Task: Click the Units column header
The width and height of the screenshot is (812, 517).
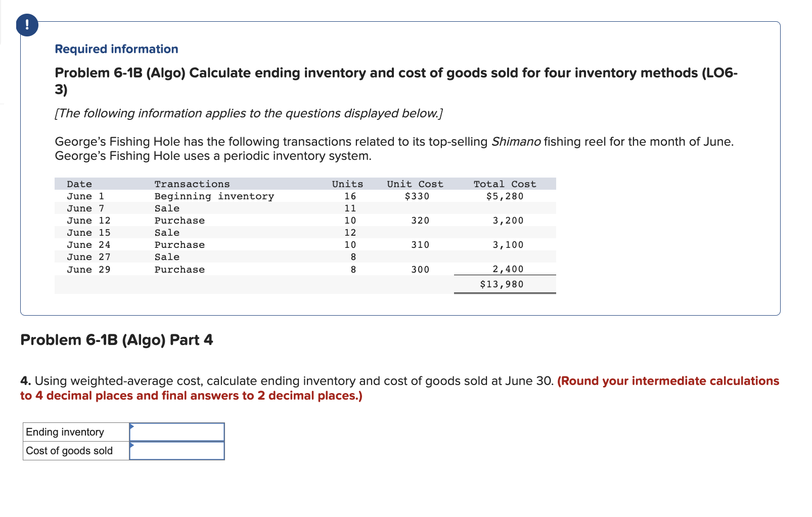Action: (347, 184)
